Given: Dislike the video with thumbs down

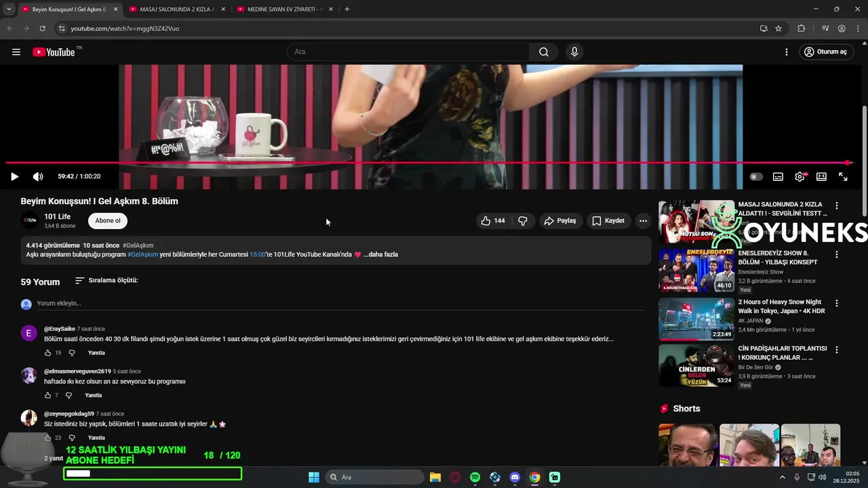Looking at the screenshot, I should coord(523,221).
